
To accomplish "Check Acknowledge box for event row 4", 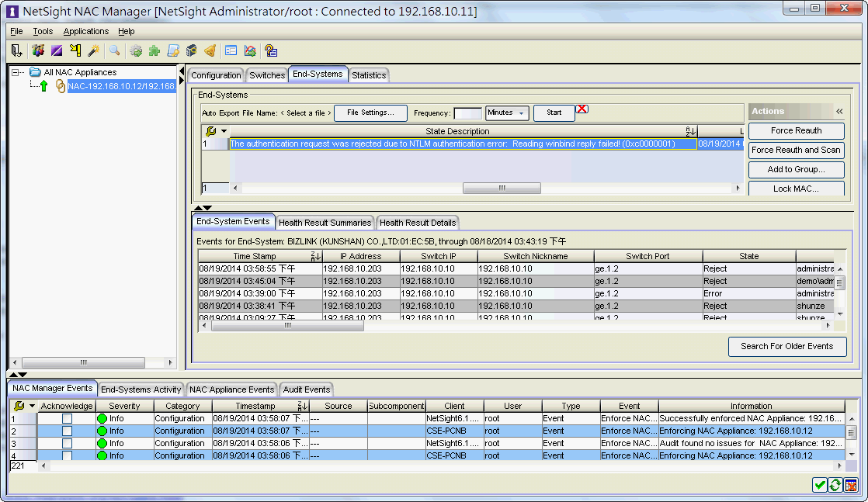I will (67, 455).
